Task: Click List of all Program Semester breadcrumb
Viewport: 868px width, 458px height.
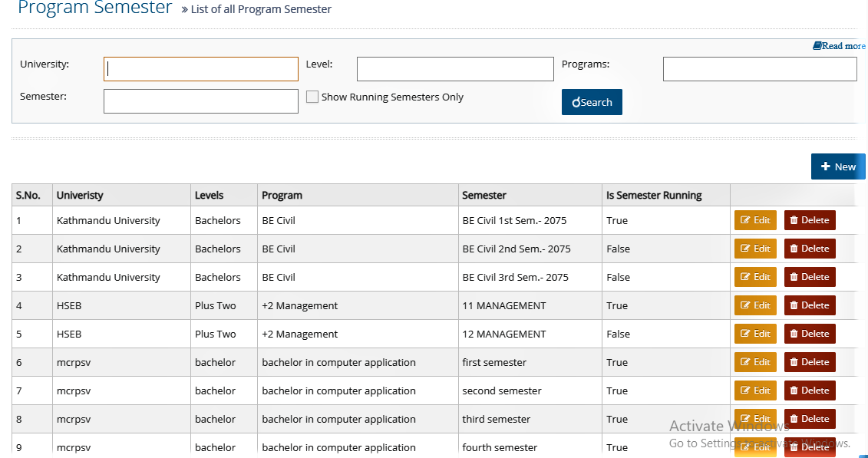Action: 261,9
